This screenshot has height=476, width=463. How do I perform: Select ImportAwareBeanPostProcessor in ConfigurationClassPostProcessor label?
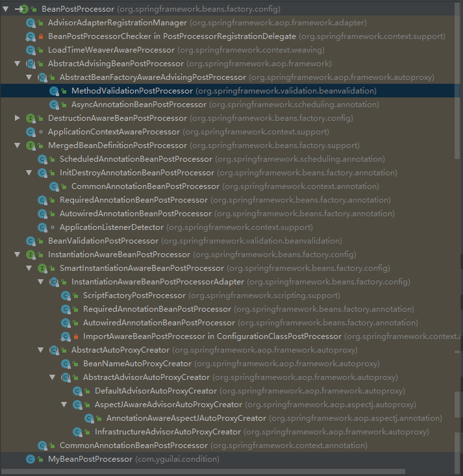pyautogui.click(x=212, y=336)
